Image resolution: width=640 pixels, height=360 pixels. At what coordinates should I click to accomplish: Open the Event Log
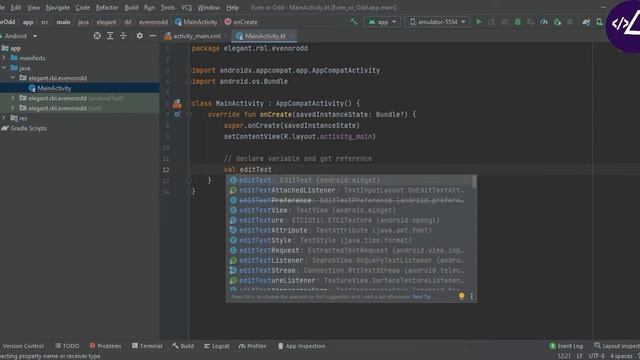pos(566,346)
